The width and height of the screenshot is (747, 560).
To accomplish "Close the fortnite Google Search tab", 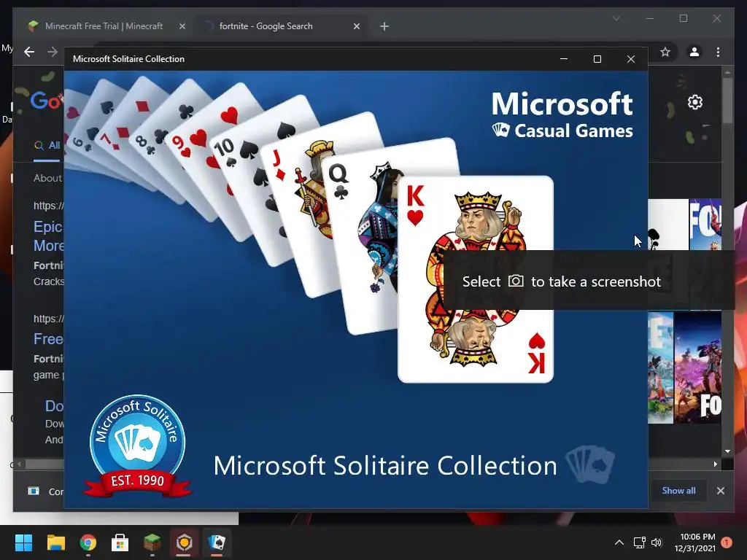I will coord(356,26).
